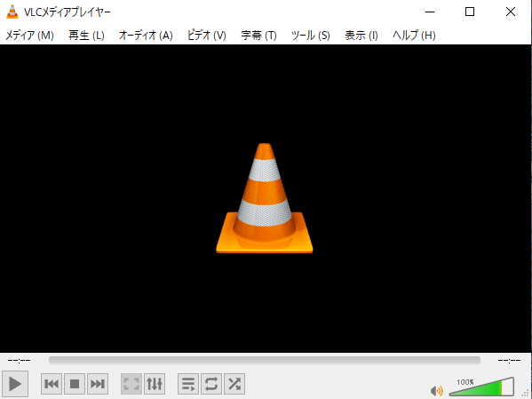
Task: Click the resize grip in the bottom corner
Action: (x=526, y=393)
